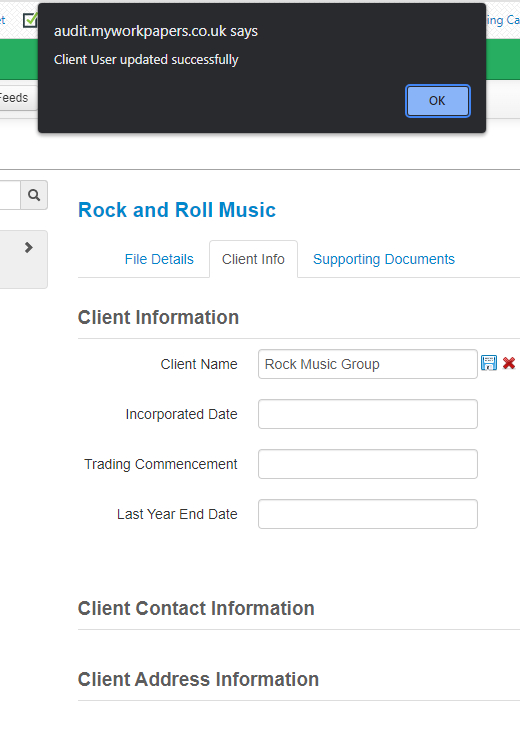The height and width of the screenshot is (755, 520).
Task: Open the partially visible link at the top right
Action: (503, 20)
